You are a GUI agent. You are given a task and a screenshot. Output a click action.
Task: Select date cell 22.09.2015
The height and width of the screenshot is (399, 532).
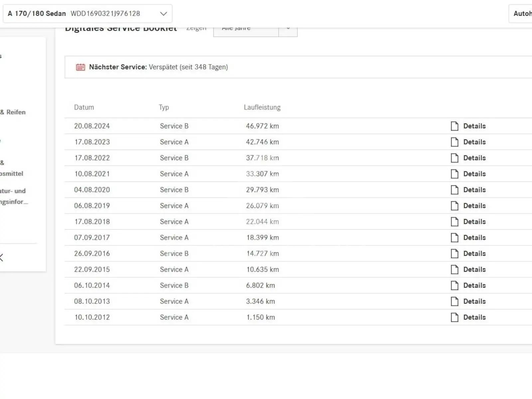coord(92,270)
